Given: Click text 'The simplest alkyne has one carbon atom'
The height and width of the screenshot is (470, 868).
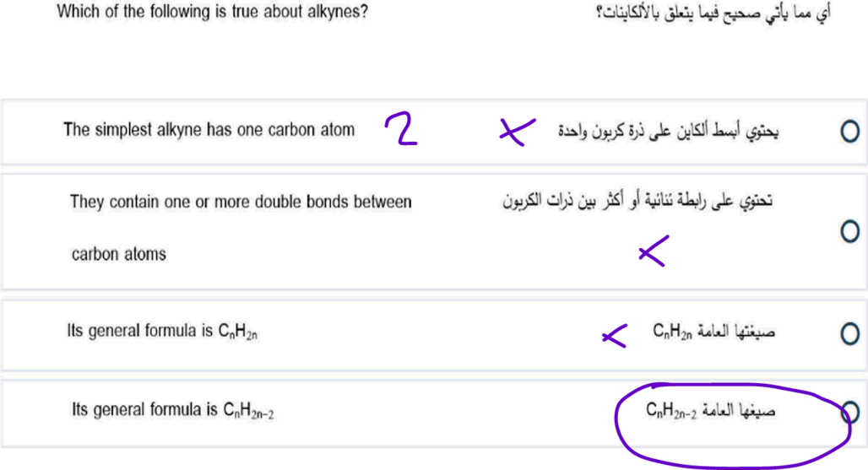Looking at the screenshot, I should point(209,130).
